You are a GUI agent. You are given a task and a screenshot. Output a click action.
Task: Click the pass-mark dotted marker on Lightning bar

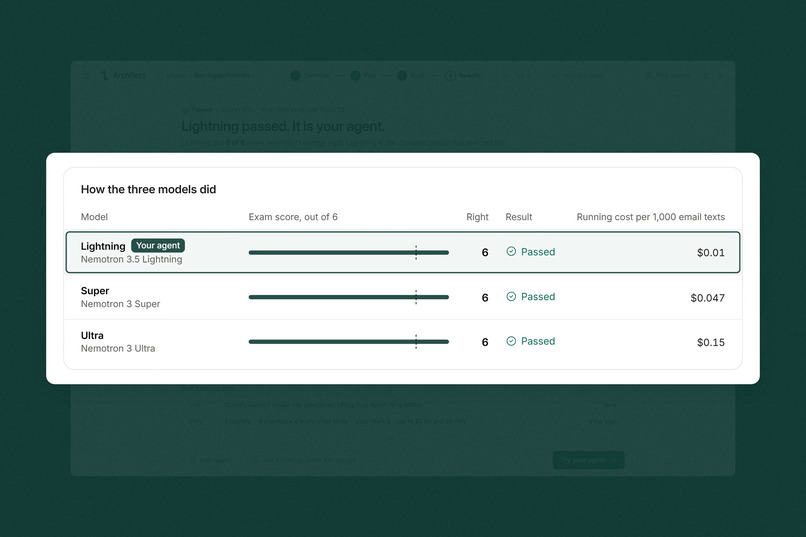pyautogui.click(x=416, y=252)
